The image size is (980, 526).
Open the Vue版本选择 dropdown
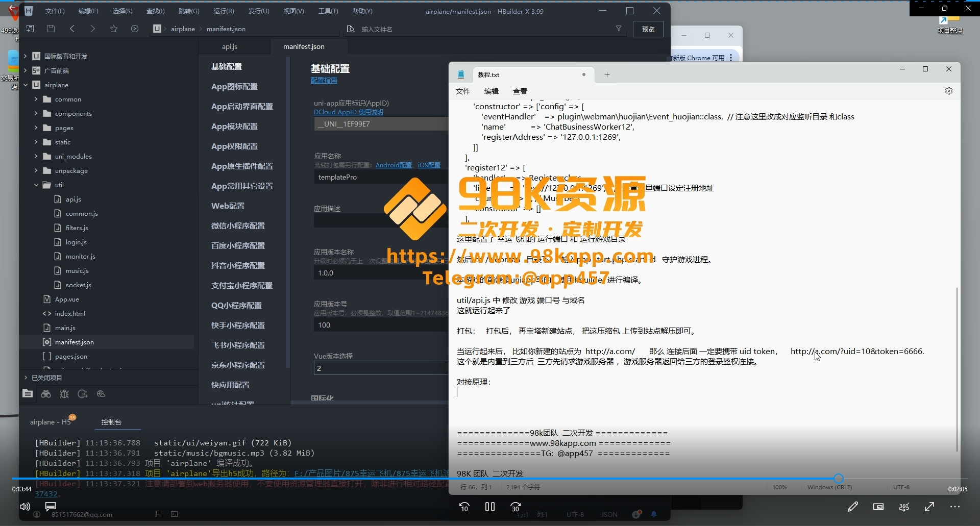(x=381, y=368)
